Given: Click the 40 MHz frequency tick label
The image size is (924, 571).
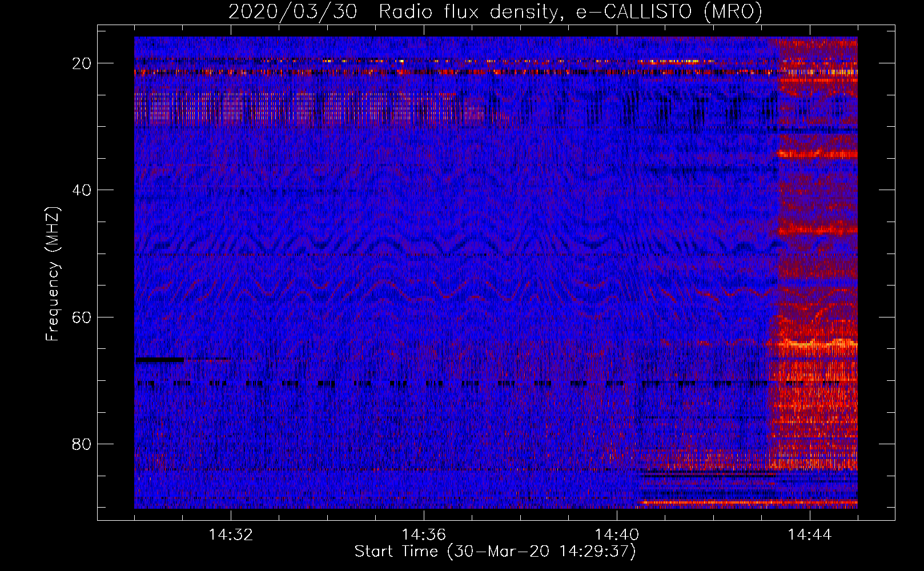Looking at the screenshot, I should (x=82, y=190).
